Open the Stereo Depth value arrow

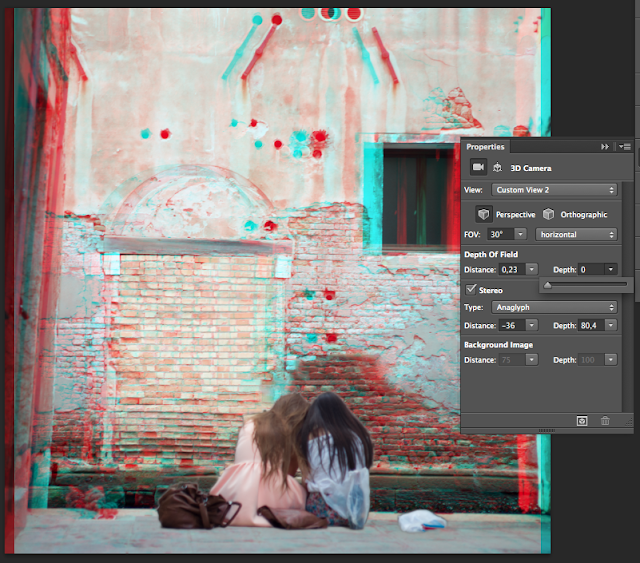[x=611, y=325]
